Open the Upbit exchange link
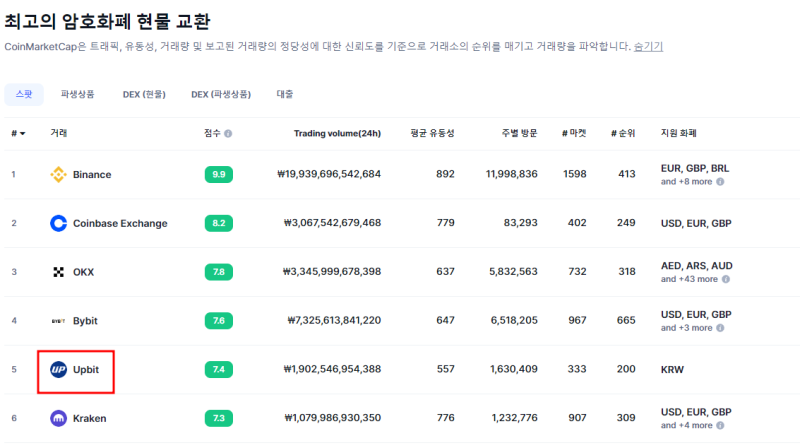The width and height of the screenshot is (800, 448). 86,369
